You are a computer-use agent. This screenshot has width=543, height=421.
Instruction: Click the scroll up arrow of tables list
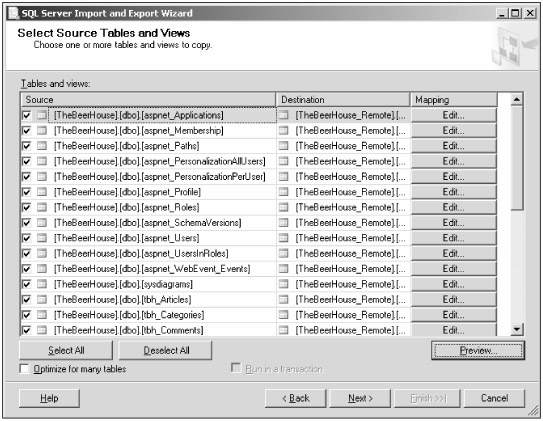click(x=517, y=99)
